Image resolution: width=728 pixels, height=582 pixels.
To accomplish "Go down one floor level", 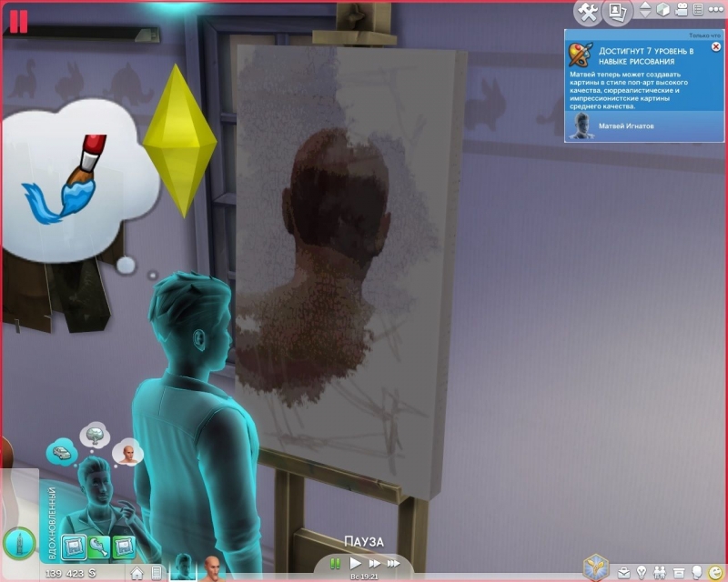I will pos(645,15).
